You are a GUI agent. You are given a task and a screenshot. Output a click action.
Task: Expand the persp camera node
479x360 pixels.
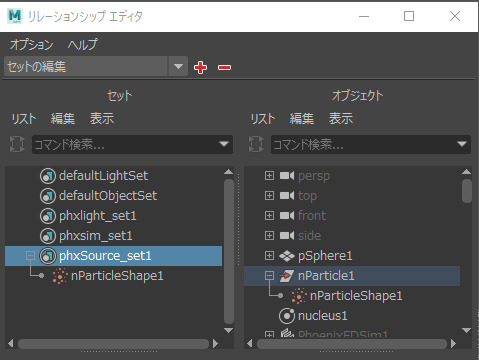coord(269,176)
